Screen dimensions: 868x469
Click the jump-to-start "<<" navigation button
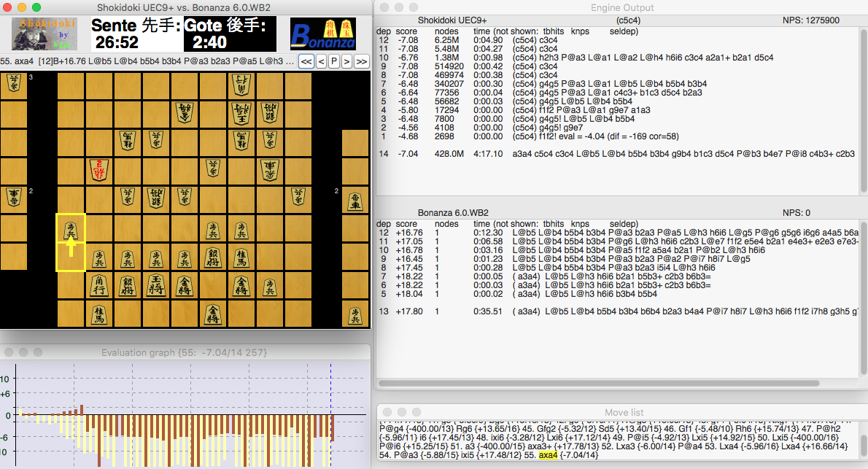(x=306, y=61)
